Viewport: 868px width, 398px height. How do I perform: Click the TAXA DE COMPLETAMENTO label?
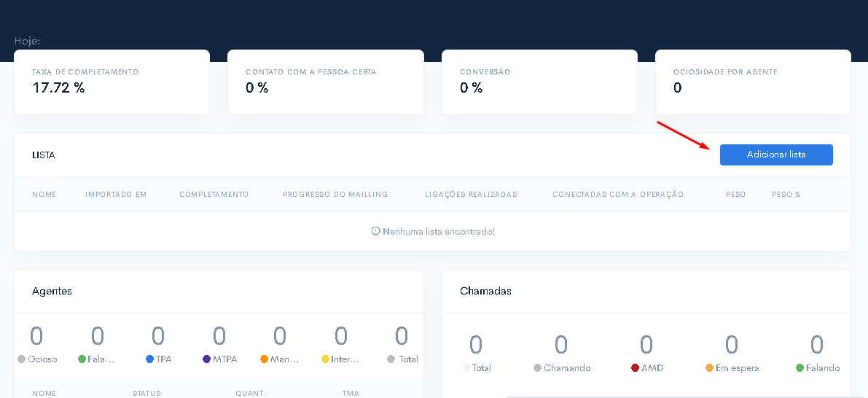point(85,72)
